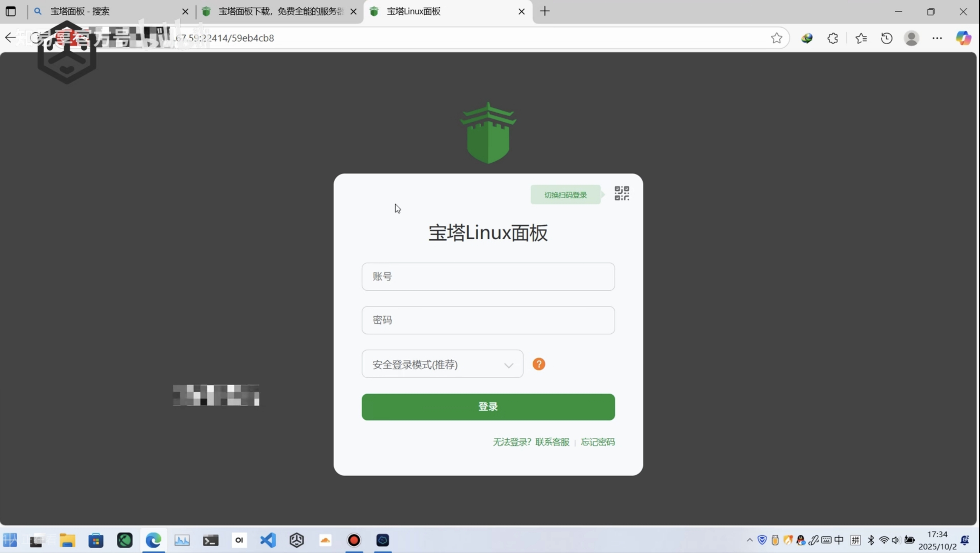Viewport: 980px width, 553px height.
Task: Click the 账号 input field
Action: 488,276
